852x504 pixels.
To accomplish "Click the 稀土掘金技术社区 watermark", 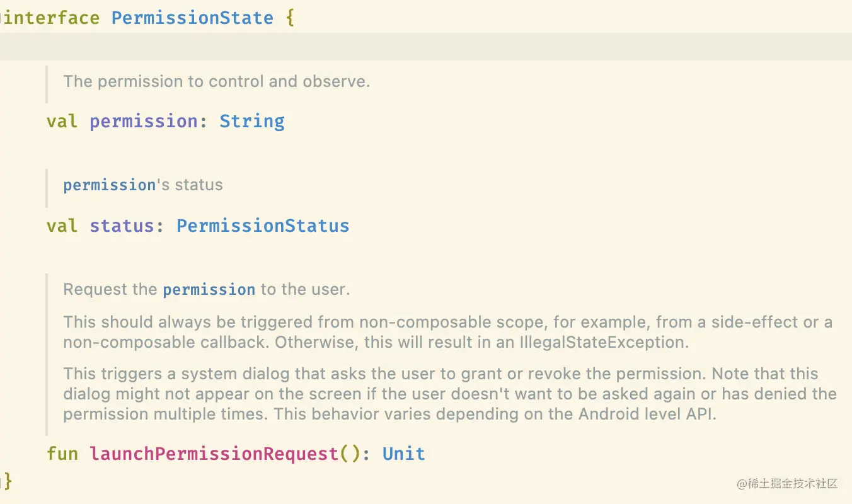I will pyautogui.click(x=786, y=484).
